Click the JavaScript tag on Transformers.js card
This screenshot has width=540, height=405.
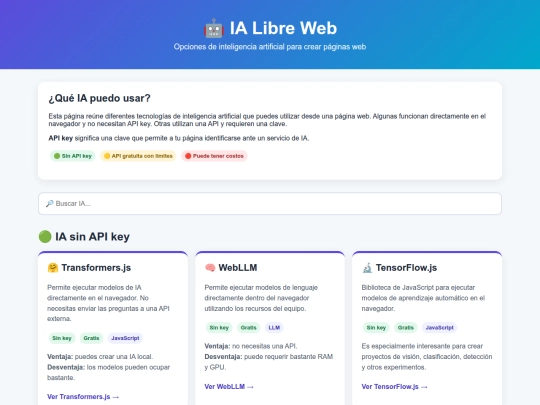click(x=125, y=338)
